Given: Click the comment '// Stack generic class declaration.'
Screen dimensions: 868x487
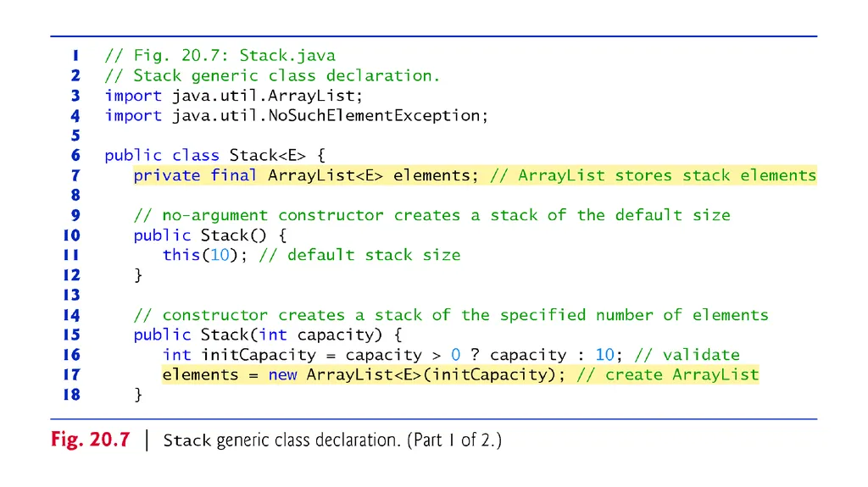Looking at the screenshot, I should (x=272, y=75).
